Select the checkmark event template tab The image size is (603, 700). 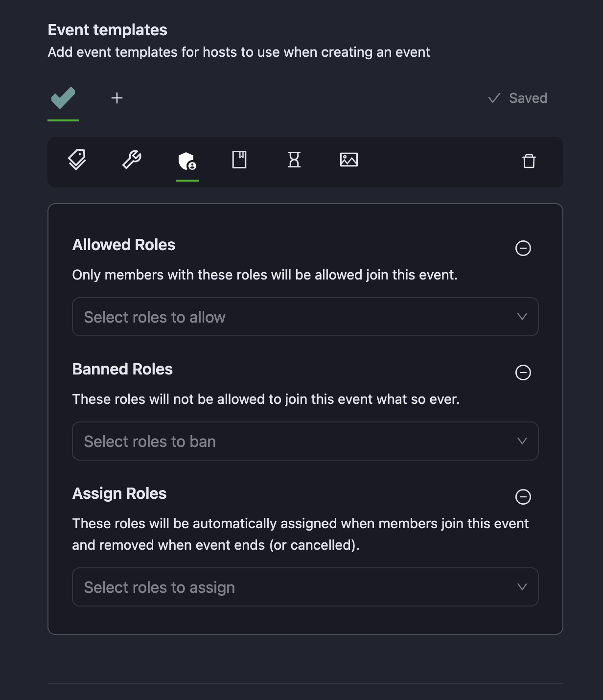coord(63,98)
